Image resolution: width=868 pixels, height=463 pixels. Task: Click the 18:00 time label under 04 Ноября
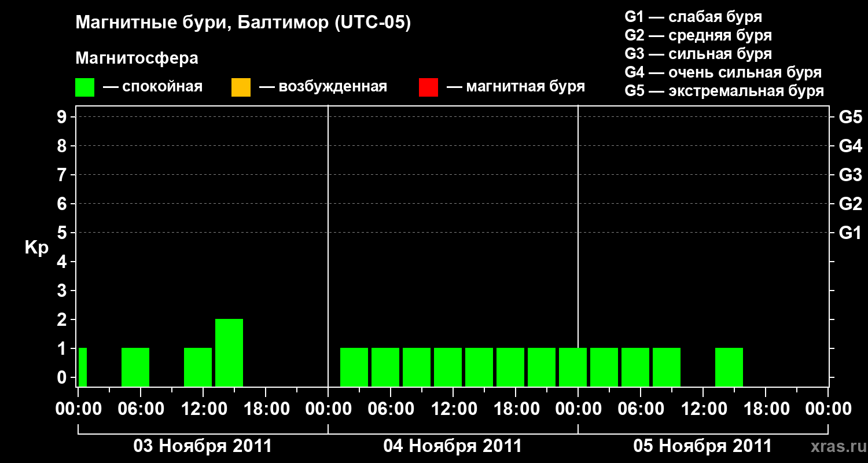516,409
